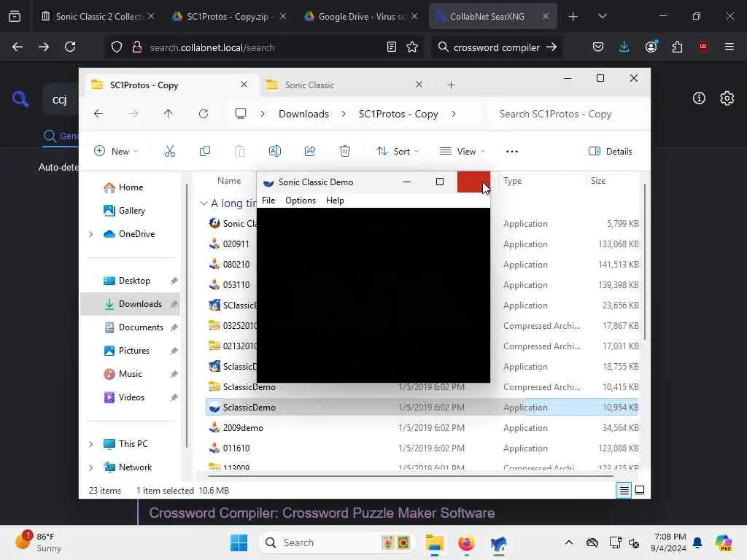The width and height of the screenshot is (747, 560).
Task: Open File Explorer from the taskbar
Action: click(435, 542)
